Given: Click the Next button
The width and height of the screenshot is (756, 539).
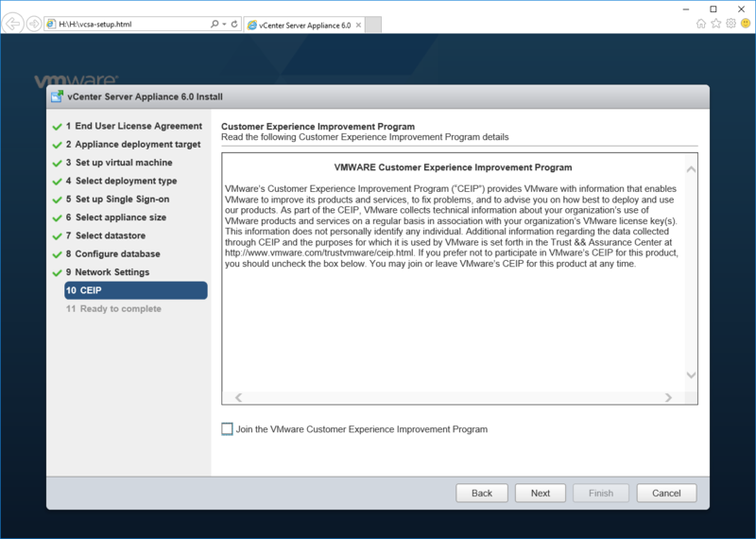Looking at the screenshot, I should tap(540, 493).
